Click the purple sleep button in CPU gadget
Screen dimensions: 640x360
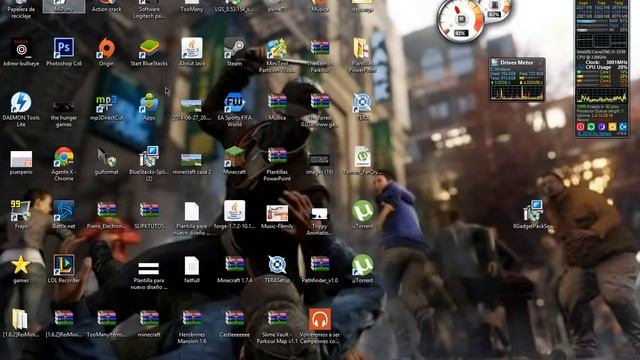tap(601, 127)
